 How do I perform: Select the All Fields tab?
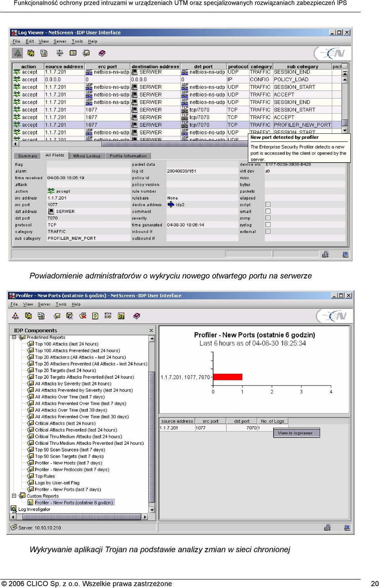pos(54,155)
